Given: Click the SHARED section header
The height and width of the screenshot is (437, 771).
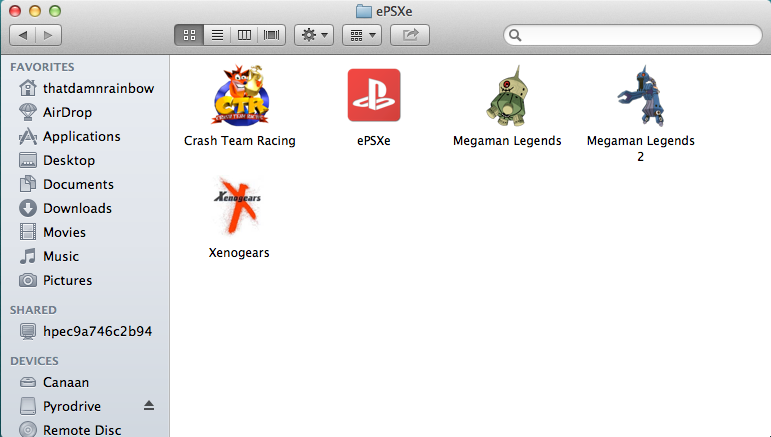Looking at the screenshot, I should pyautogui.click(x=33, y=310).
